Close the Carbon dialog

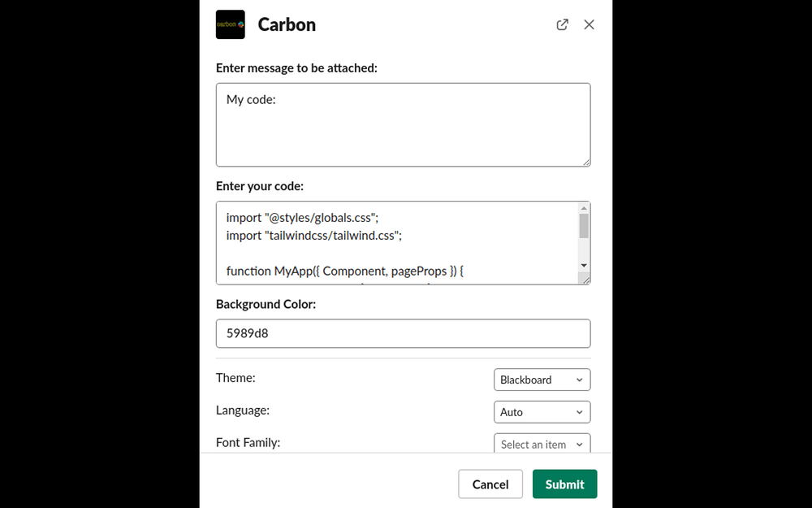589,24
